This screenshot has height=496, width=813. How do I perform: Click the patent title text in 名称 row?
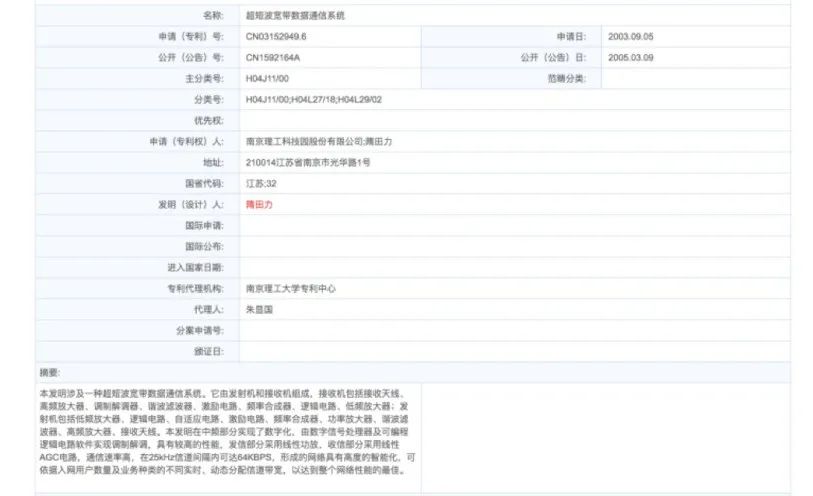click(295, 16)
